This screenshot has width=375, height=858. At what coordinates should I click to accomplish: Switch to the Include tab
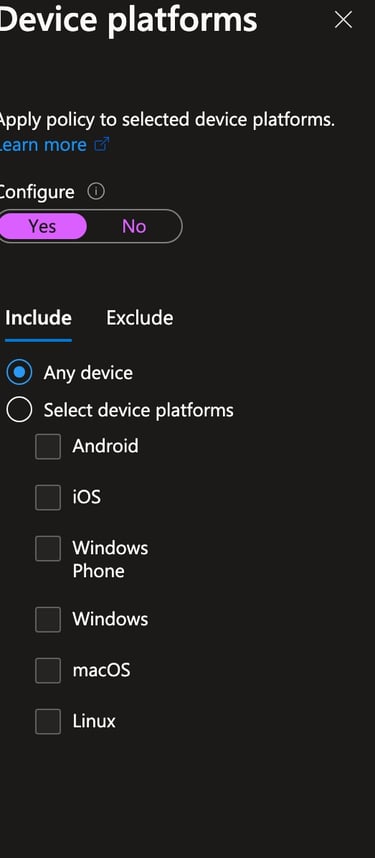(x=38, y=318)
